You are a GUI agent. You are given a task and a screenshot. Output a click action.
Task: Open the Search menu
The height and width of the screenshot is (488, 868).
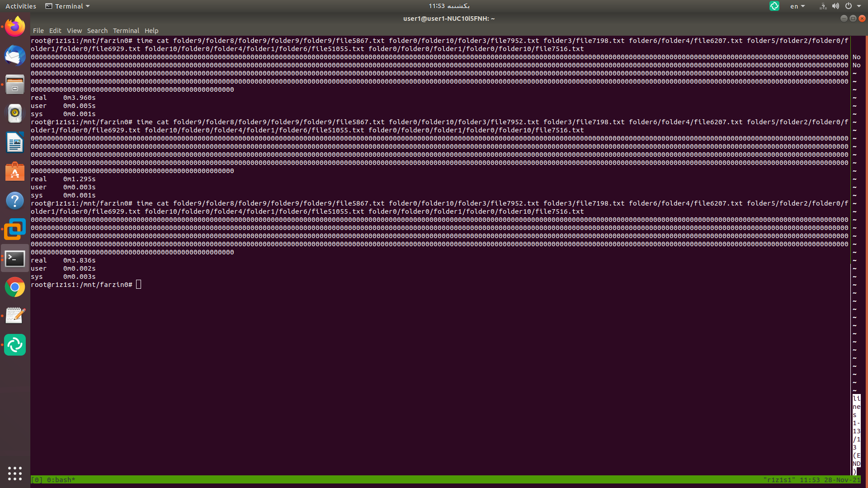[x=97, y=31]
